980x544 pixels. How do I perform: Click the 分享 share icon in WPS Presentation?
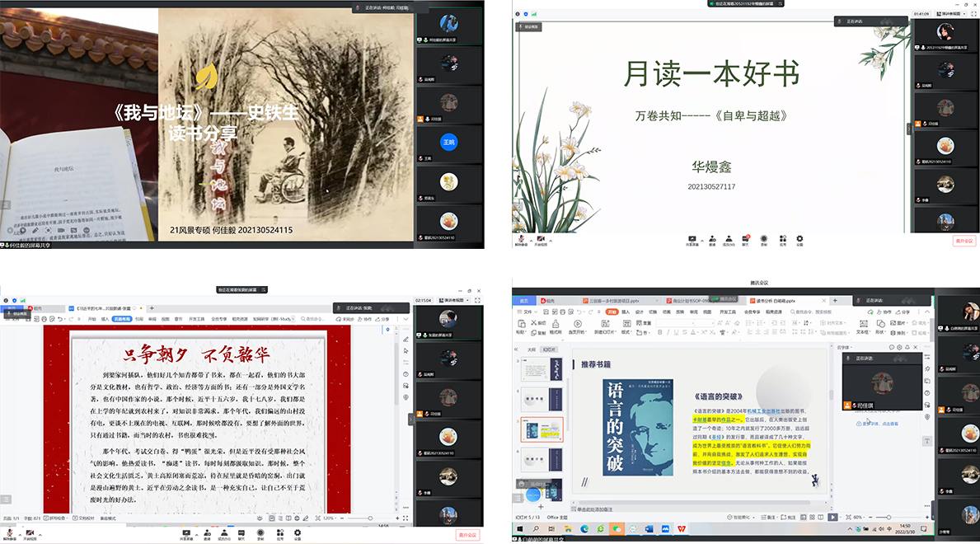tap(904, 312)
